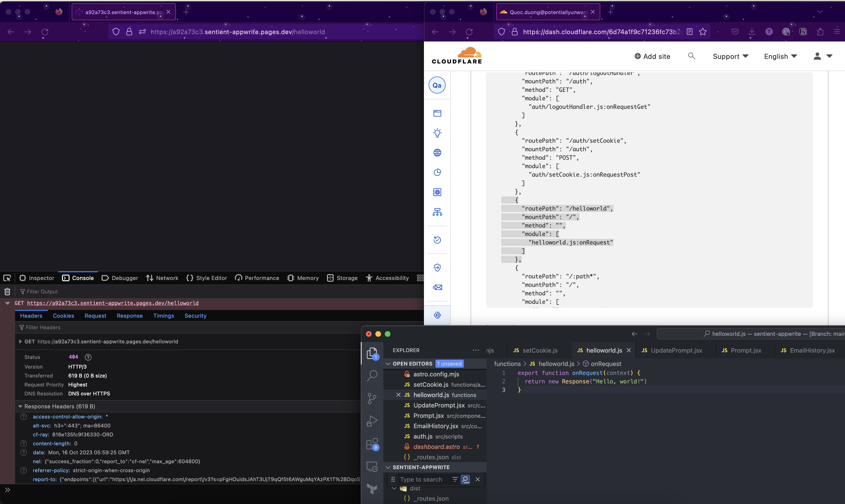Bookmark the Cloudflare page with star icon

pos(703,32)
